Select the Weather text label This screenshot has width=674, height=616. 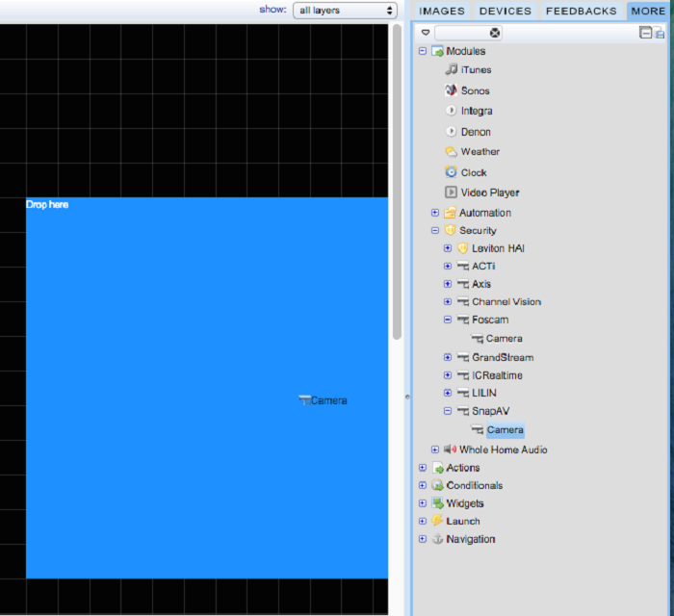(480, 152)
